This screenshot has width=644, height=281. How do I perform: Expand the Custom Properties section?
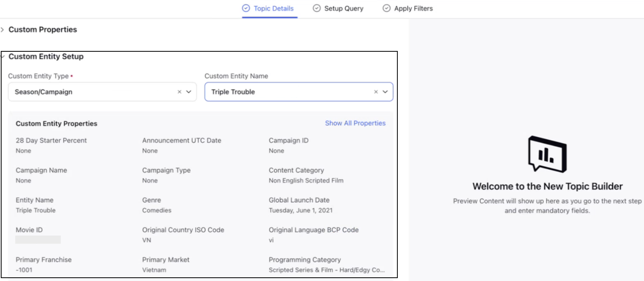click(x=2, y=30)
